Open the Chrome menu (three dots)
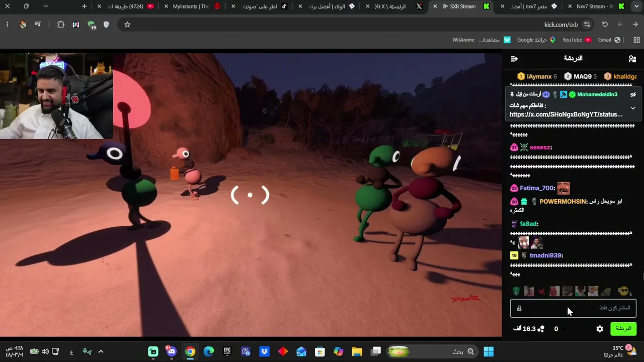This screenshot has width=644, height=362. point(7,25)
